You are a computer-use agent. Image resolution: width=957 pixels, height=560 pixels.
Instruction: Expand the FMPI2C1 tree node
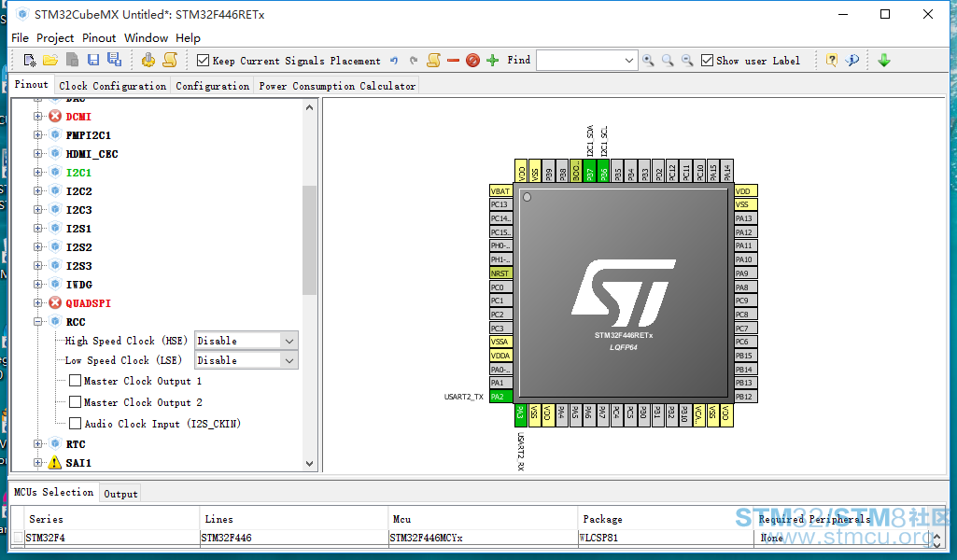coord(38,134)
